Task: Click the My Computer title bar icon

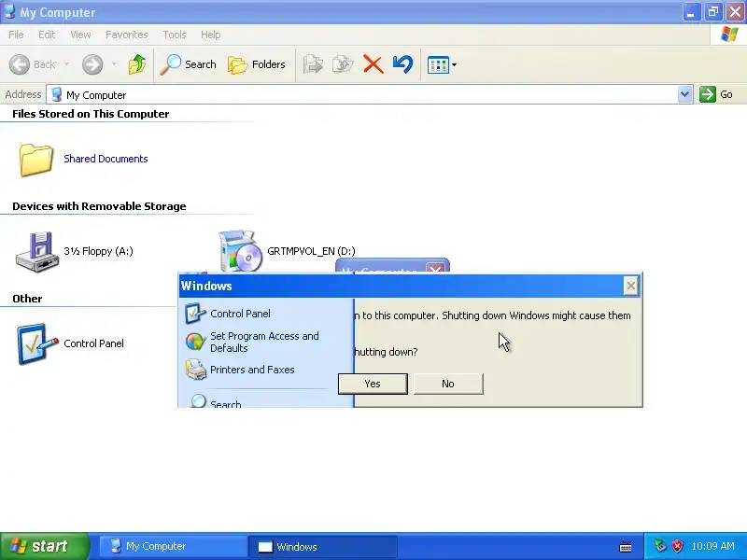Action: (9, 11)
